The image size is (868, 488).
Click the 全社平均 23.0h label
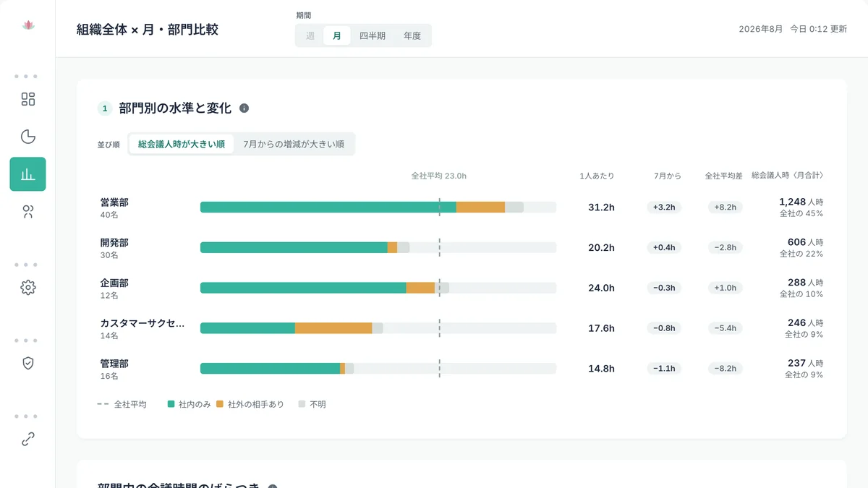pos(439,176)
